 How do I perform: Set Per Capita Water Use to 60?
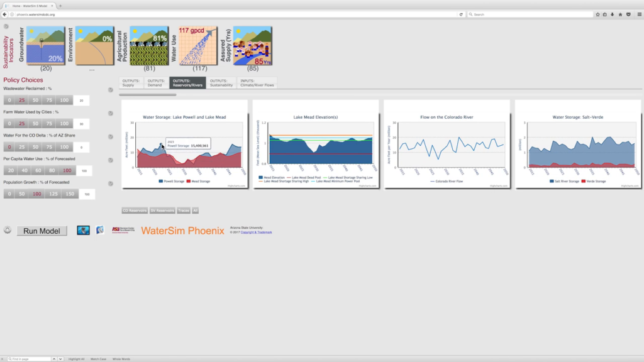[38, 170]
